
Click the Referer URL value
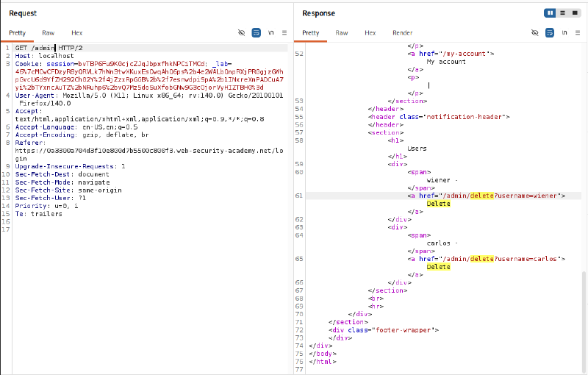149,154
